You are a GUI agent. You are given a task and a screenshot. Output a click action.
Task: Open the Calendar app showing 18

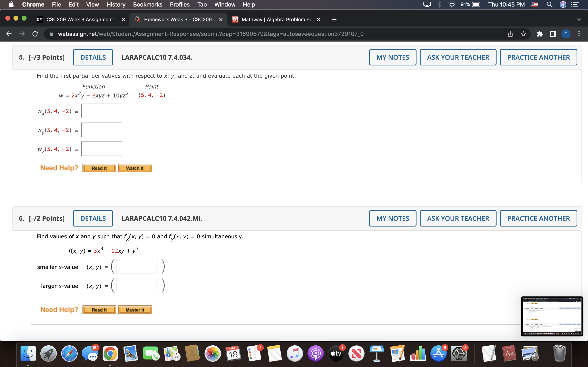[233, 354]
